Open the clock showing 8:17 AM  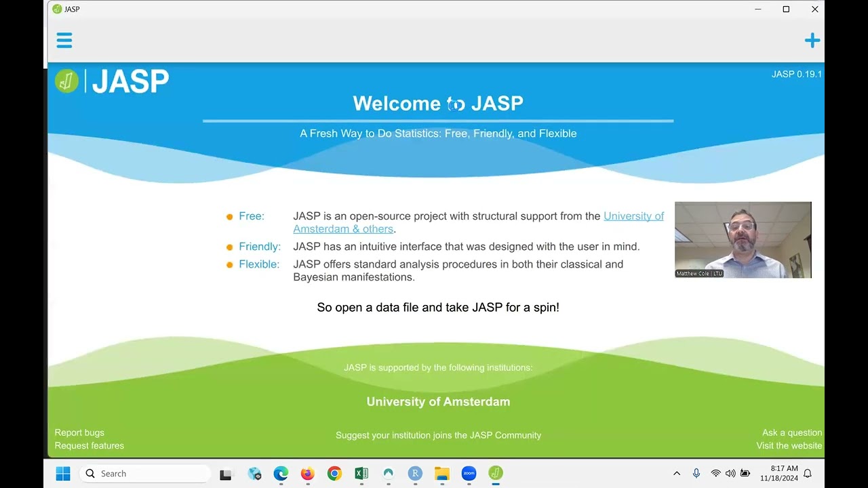(779, 473)
